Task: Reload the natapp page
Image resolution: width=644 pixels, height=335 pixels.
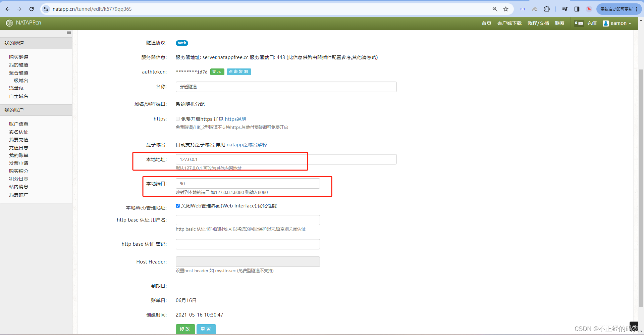Action: coord(32,9)
